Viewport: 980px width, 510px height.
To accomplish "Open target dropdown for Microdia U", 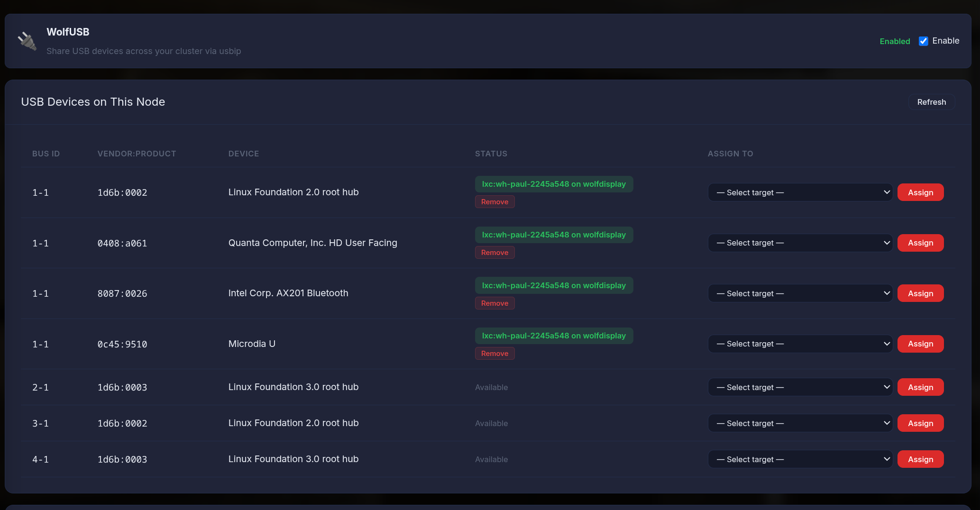I will coord(800,344).
